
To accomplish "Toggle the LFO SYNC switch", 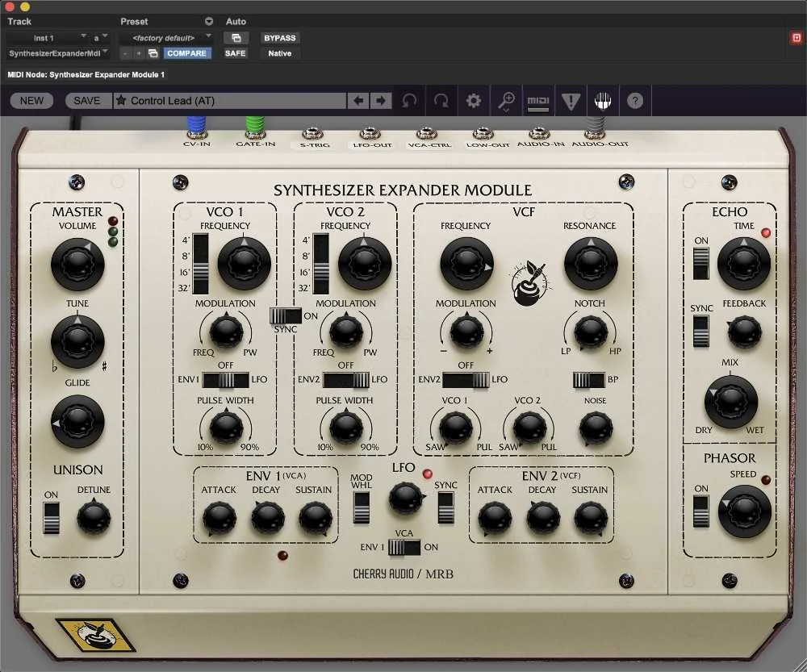I will (x=445, y=508).
